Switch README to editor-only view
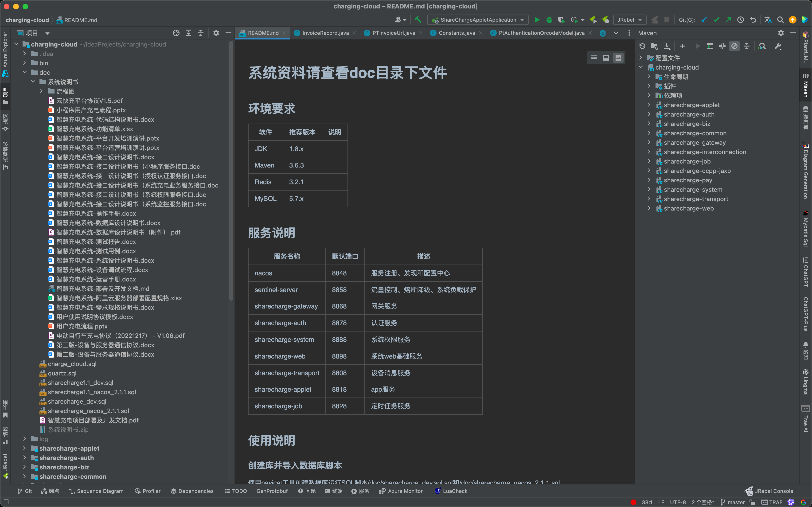The image size is (812, 507). click(x=594, y=58)
